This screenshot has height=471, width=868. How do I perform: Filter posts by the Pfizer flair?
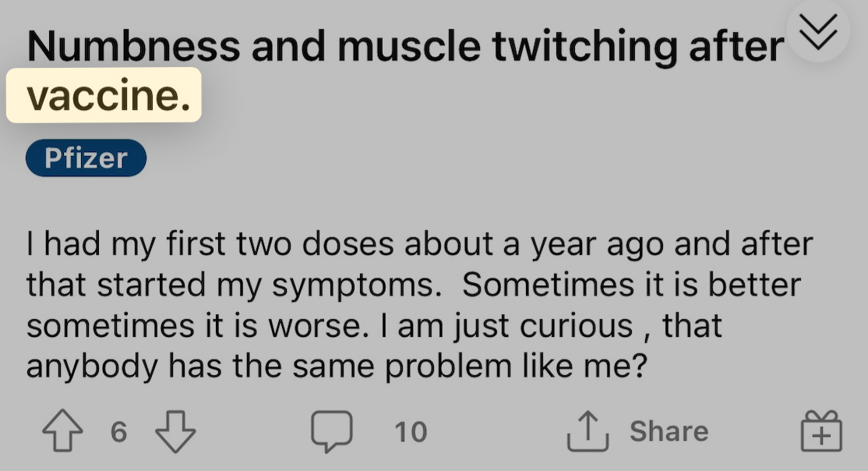coord(86,158)
